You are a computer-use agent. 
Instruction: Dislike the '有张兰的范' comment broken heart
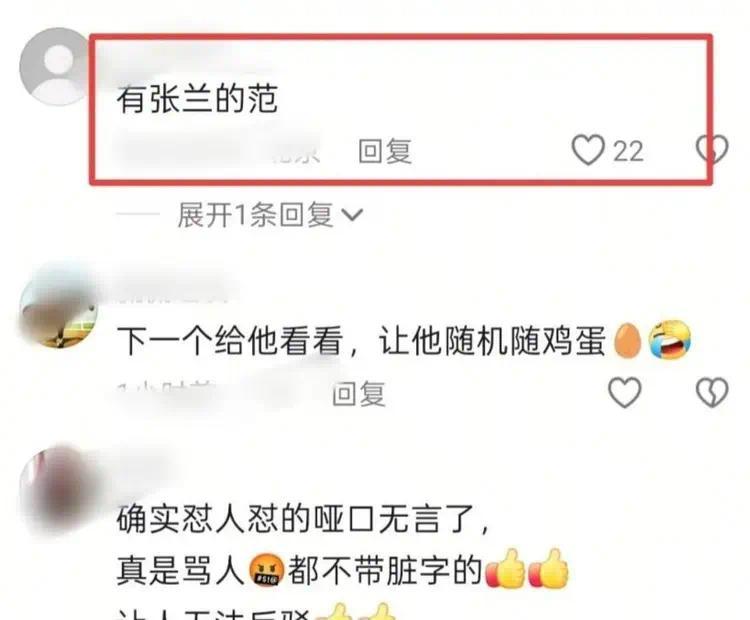point(712,150)
